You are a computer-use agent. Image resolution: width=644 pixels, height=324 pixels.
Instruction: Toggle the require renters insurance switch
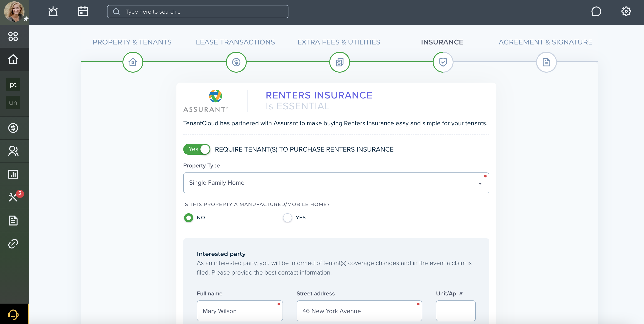click(x=197, y=149)
